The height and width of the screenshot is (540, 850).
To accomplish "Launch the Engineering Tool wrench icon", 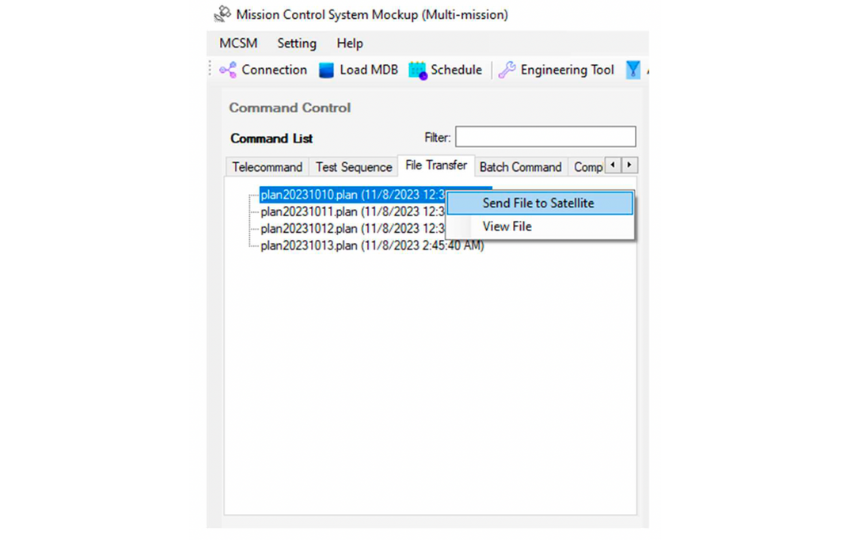I will click(507, 70).
